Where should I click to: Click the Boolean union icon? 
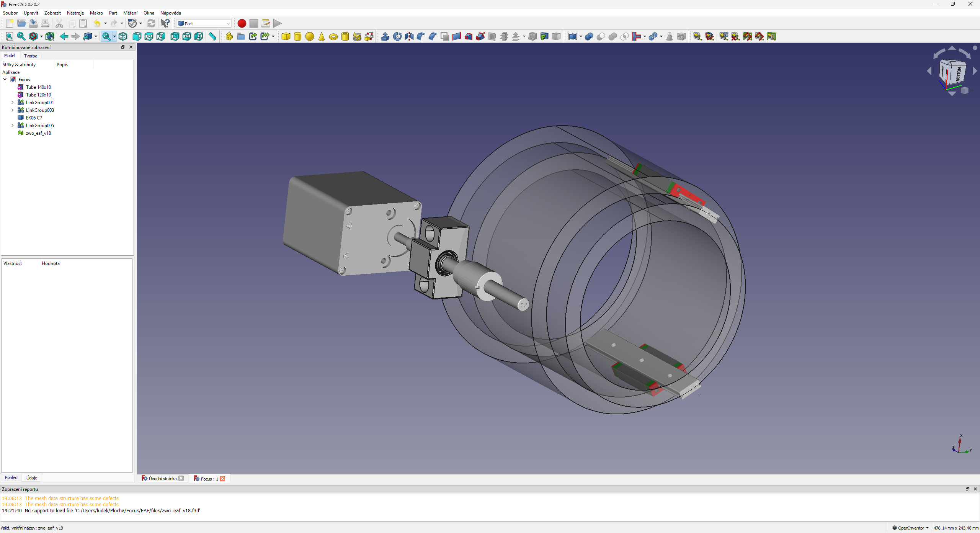tap(612, 36)
